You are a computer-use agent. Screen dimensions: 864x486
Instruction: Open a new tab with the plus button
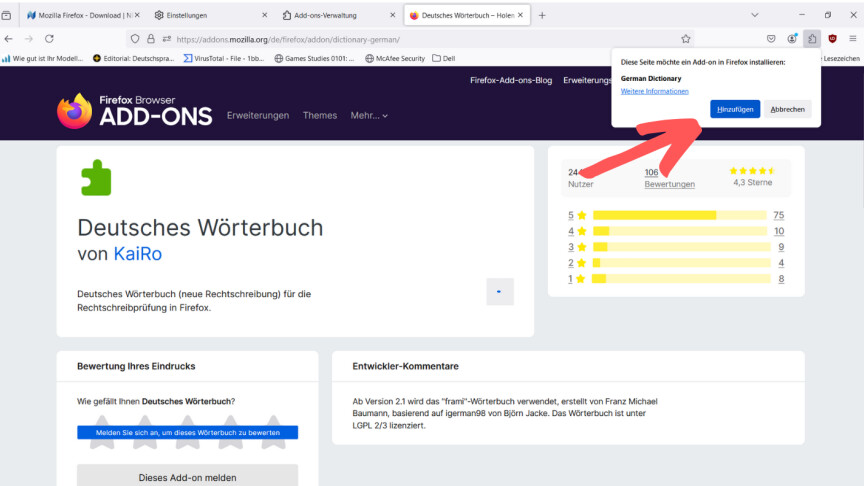point(542,15)
